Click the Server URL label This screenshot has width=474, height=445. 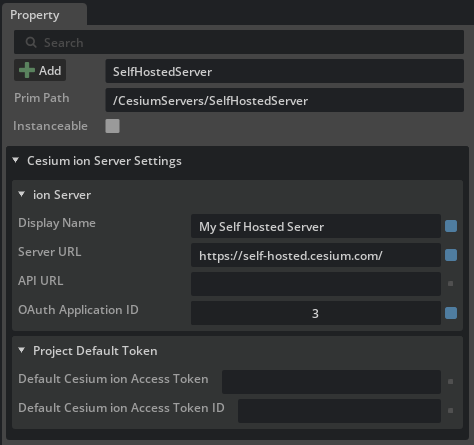[49, 252]
